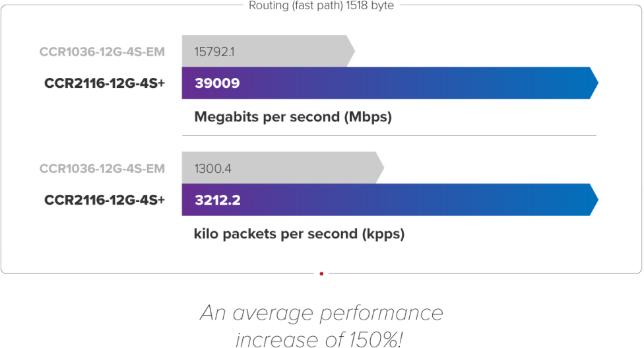This screenshot has height=348, width=644.
Task: Click the kilo packets per second caption
Action: (299, 234)
